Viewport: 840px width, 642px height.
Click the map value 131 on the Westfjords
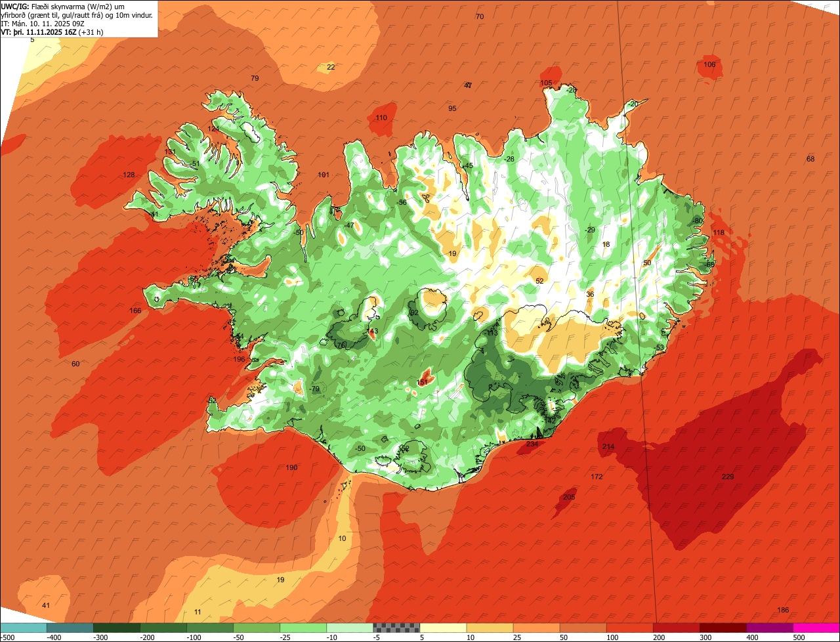click(x=170, y=152)
